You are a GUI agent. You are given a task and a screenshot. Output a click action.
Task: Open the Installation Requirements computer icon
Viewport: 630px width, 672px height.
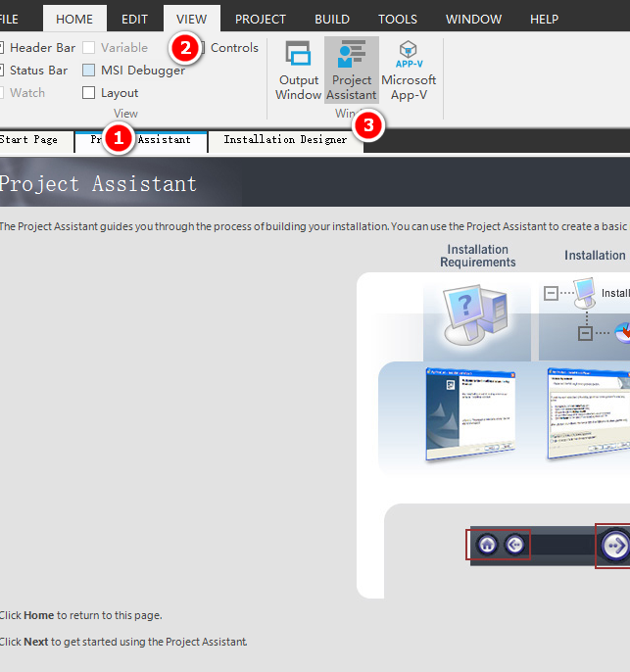[x=476, y=315]
